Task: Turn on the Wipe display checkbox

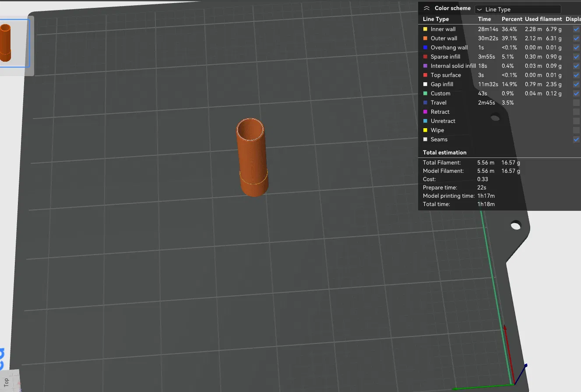Action: [577, 130]
